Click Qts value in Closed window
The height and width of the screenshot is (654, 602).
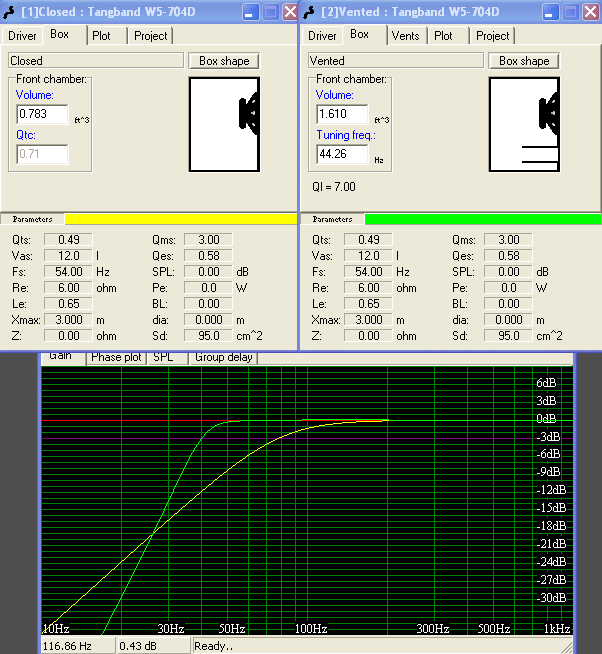pyautogui.click(x=68, y=240)
